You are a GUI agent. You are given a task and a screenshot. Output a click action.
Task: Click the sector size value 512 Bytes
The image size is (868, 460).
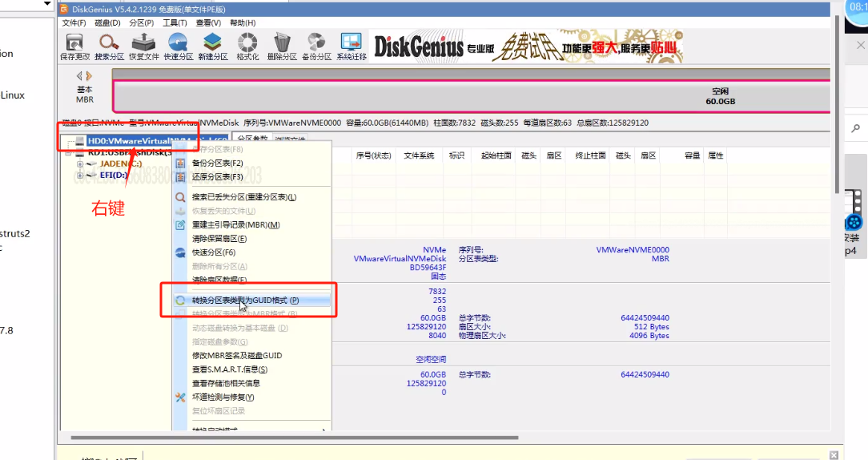pos(652,327)
